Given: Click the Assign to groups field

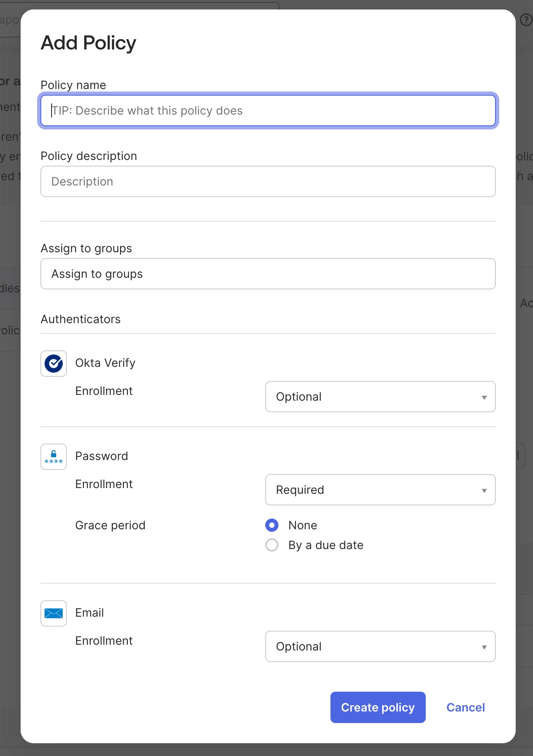Looking at the screenshot, I should (x=268, y=274).
